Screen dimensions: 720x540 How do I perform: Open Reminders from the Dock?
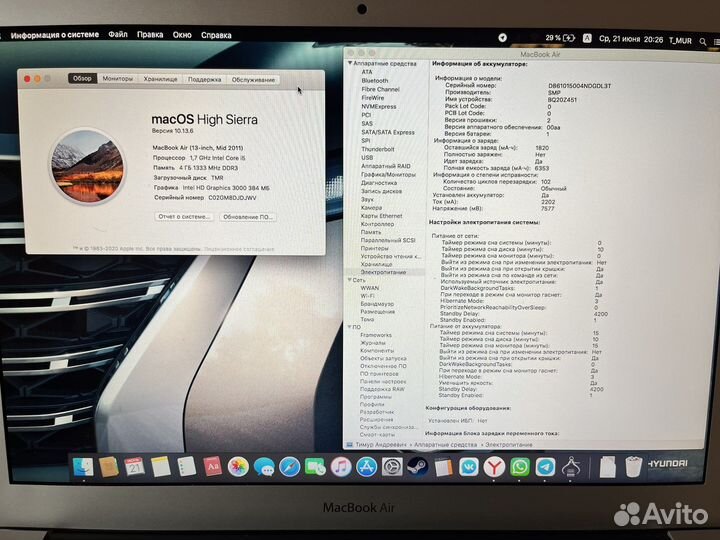coord(186,467)
